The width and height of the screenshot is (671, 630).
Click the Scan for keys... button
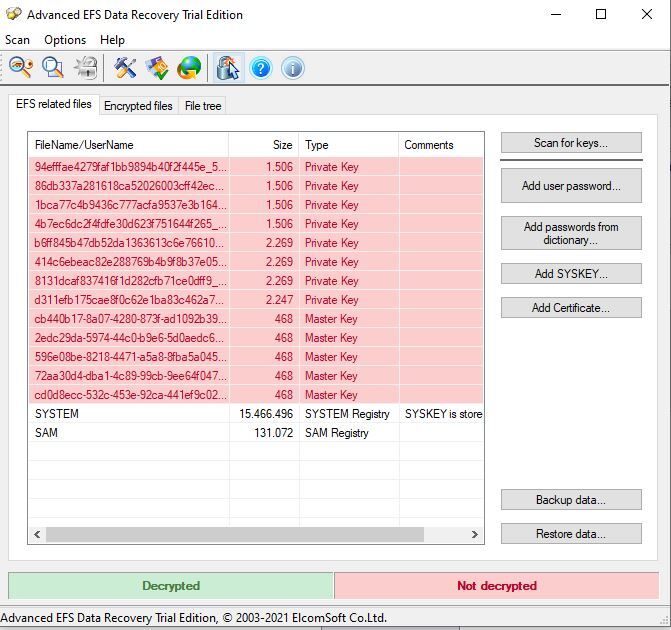[571, 143]
